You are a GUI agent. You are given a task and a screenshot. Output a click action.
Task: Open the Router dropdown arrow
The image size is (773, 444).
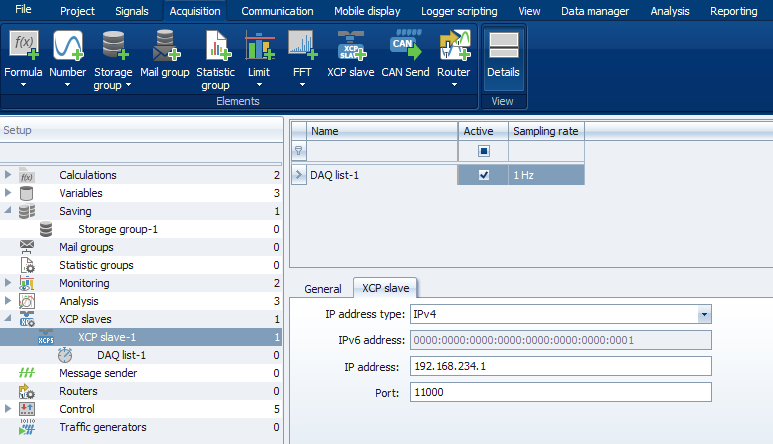[x=453, y=85]
